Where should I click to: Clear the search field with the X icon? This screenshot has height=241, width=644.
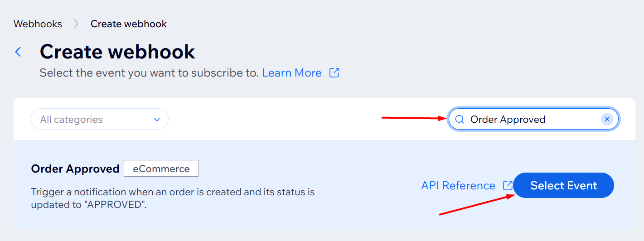click(x=607, y=119)
